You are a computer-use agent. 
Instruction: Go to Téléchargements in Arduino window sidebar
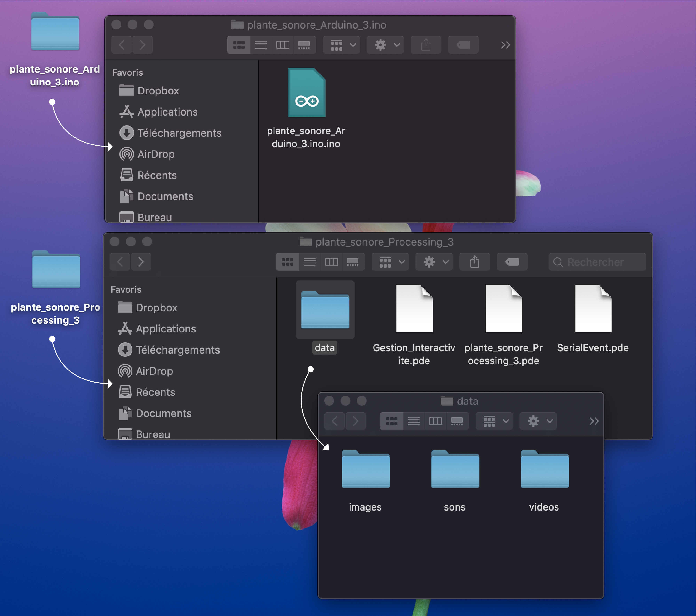click(x=179, y=133)
